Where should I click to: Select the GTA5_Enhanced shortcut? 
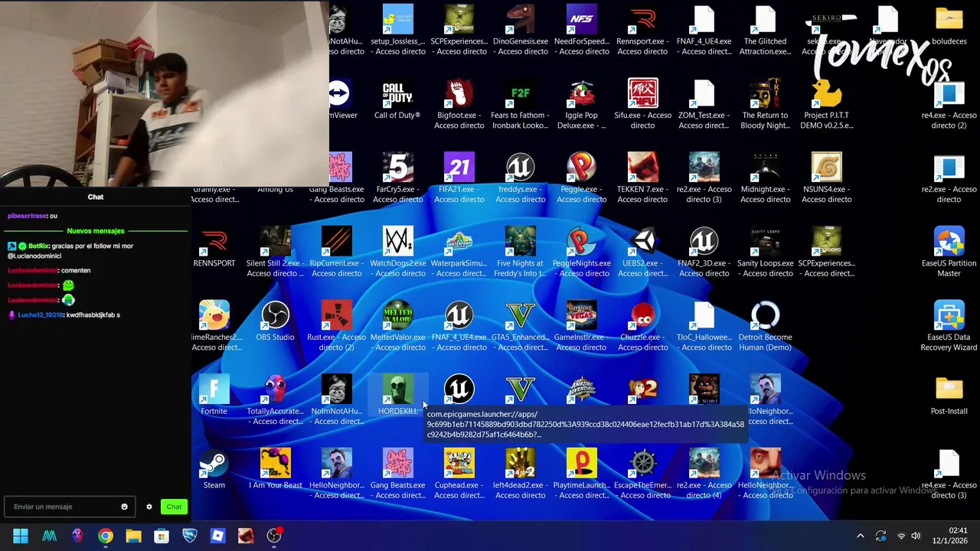pos(520,326)
